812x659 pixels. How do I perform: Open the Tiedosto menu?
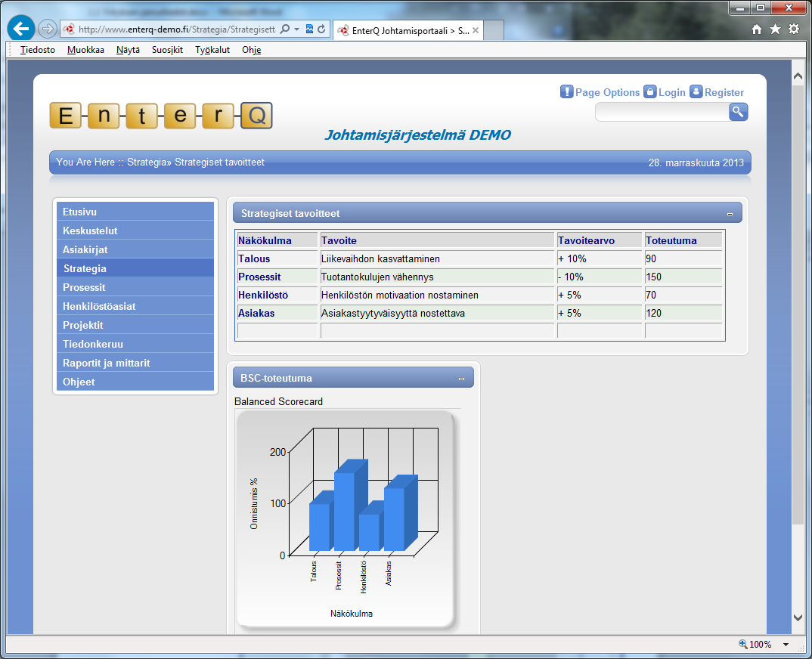pyautogui.click(x=38, y=50)
